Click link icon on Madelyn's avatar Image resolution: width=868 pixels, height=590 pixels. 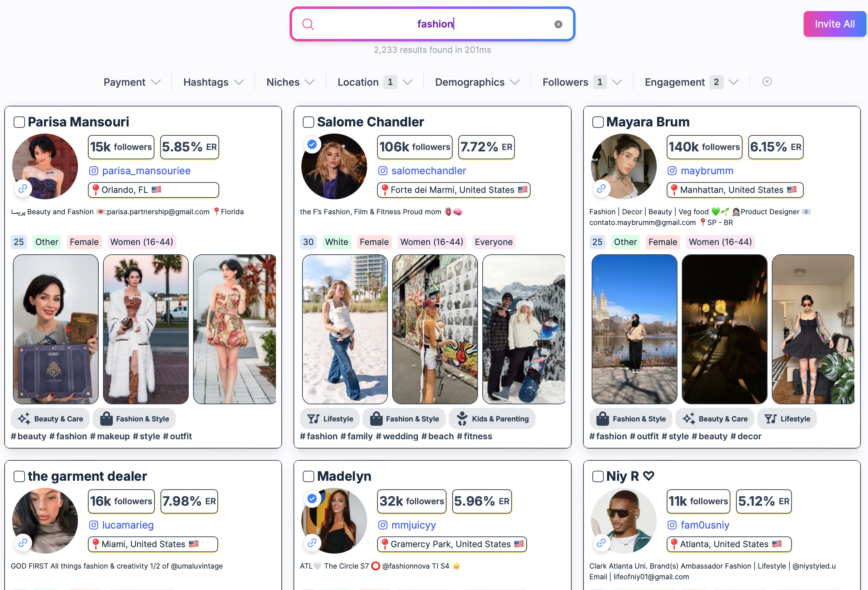tap(312, 543)
